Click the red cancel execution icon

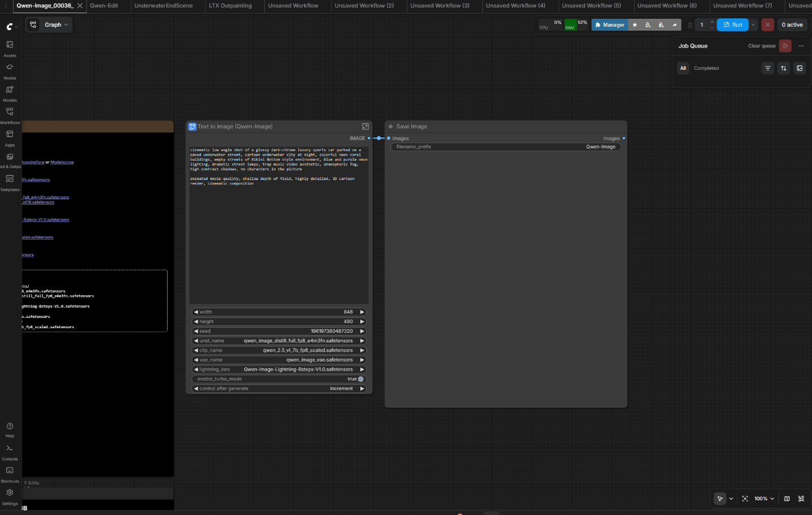coord(768,25)
